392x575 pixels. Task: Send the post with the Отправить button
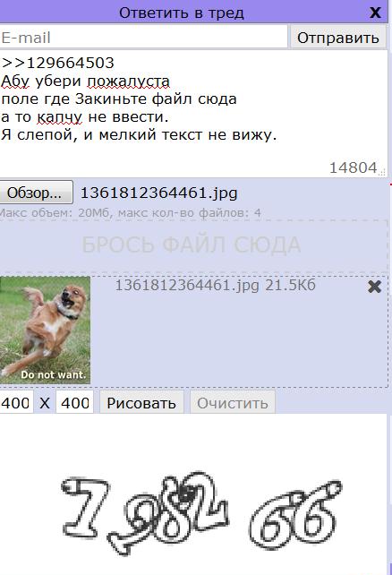pos(337,38)
